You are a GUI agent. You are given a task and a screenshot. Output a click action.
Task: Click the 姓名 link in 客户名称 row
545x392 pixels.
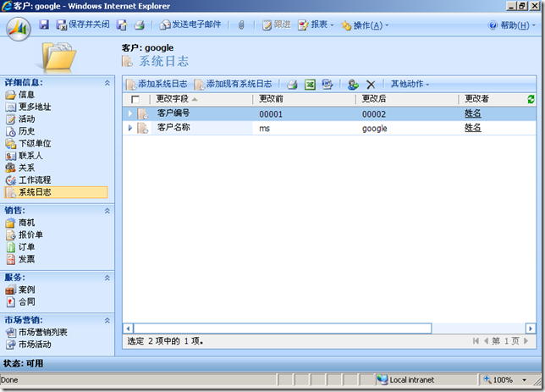[473, 128]
